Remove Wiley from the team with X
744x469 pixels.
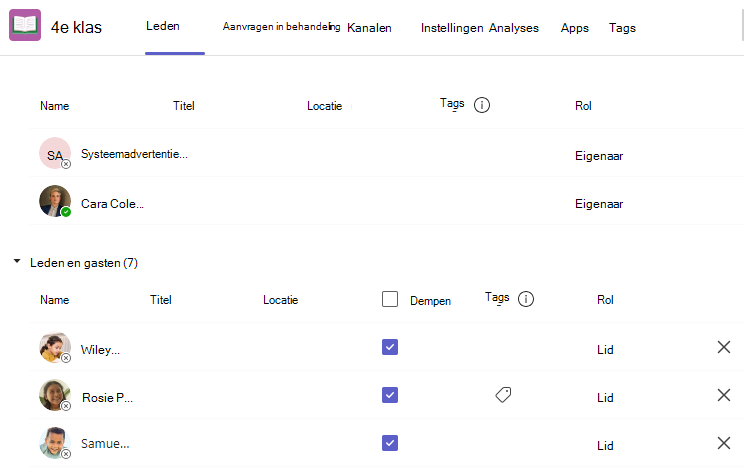724,347
